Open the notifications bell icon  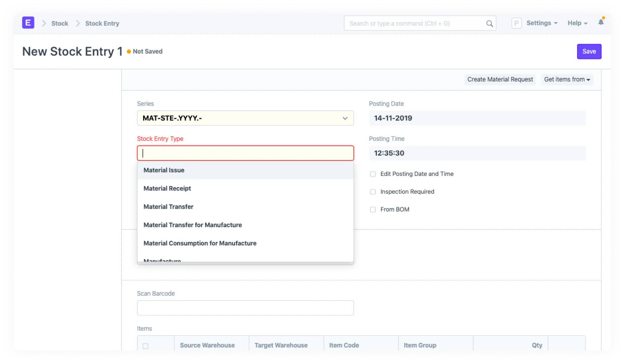point(601,22)
